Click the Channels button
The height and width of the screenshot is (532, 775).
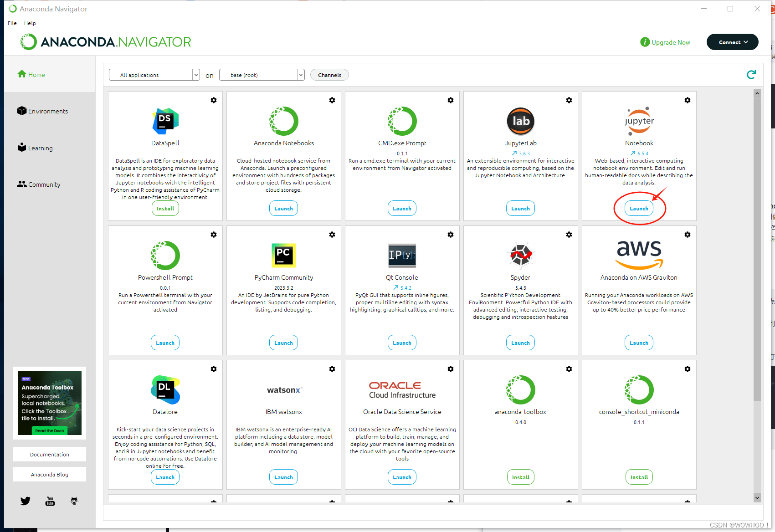pos(329,75)
